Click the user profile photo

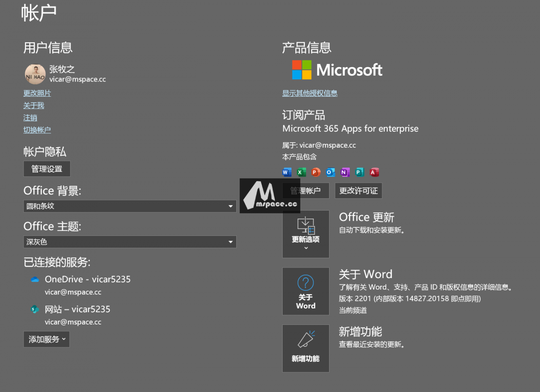tap(35, 74)
